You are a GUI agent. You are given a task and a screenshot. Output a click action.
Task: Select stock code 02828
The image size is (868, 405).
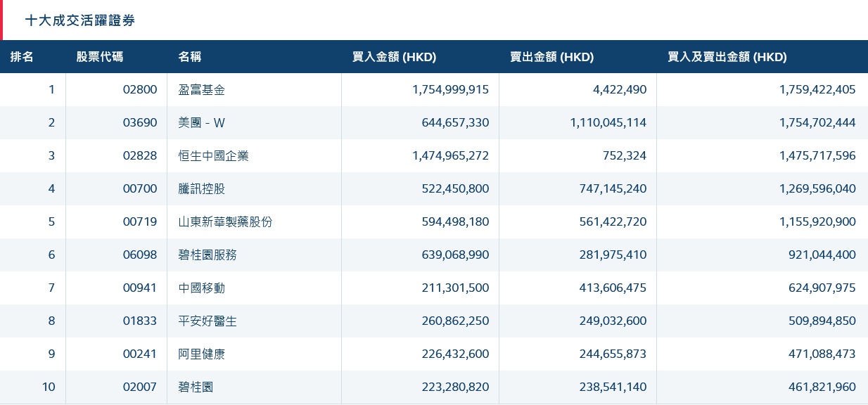140,156
